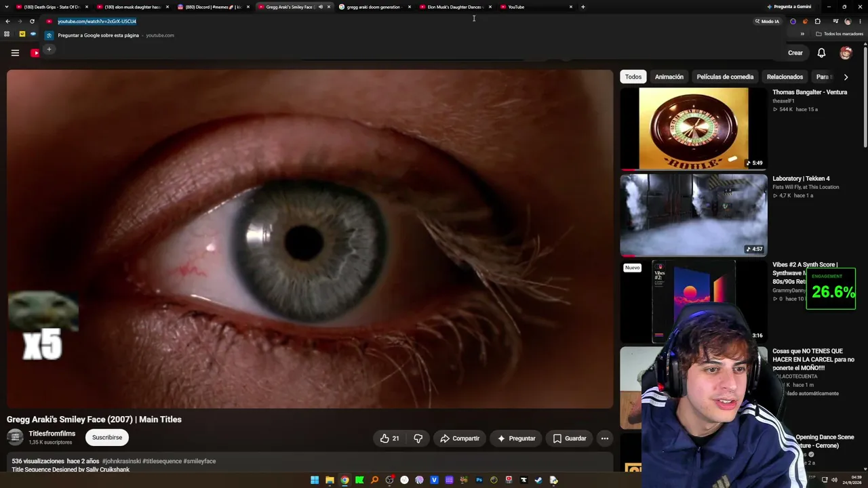This screenshot has height=488, width=868.
Task: Open the YouTube hamburger guide menu
Action: coord(15,53)
